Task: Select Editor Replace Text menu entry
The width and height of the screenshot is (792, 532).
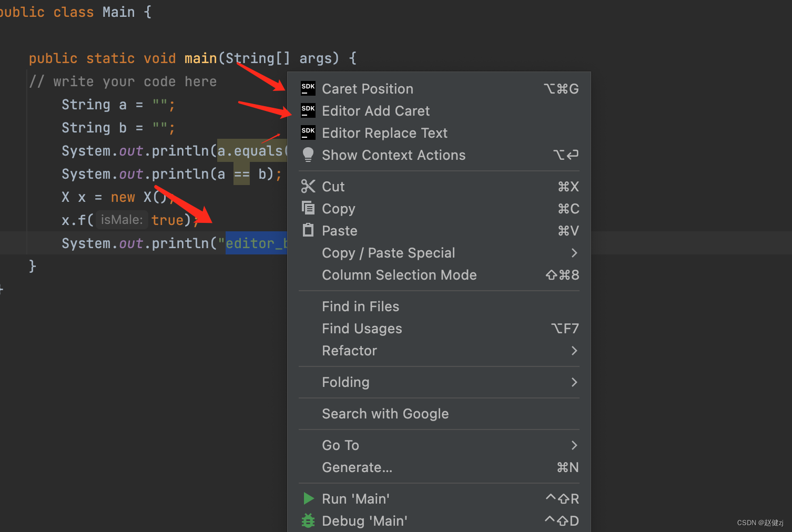Action: click(439, 133)
